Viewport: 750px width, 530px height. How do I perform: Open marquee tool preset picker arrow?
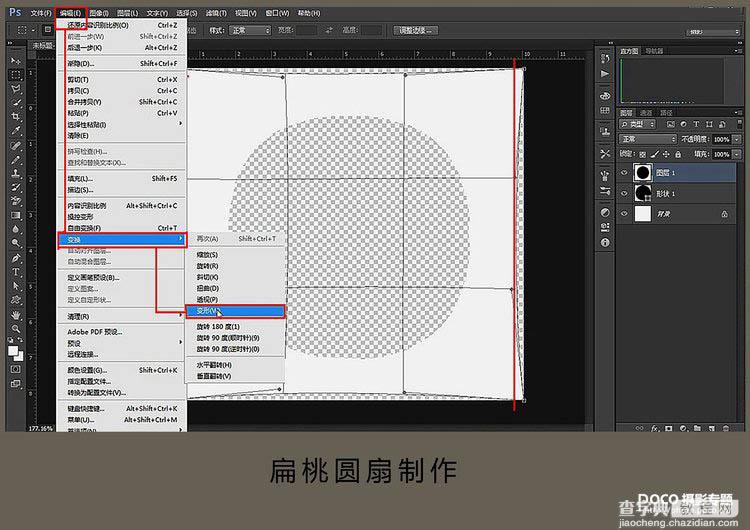click(33, 30)
